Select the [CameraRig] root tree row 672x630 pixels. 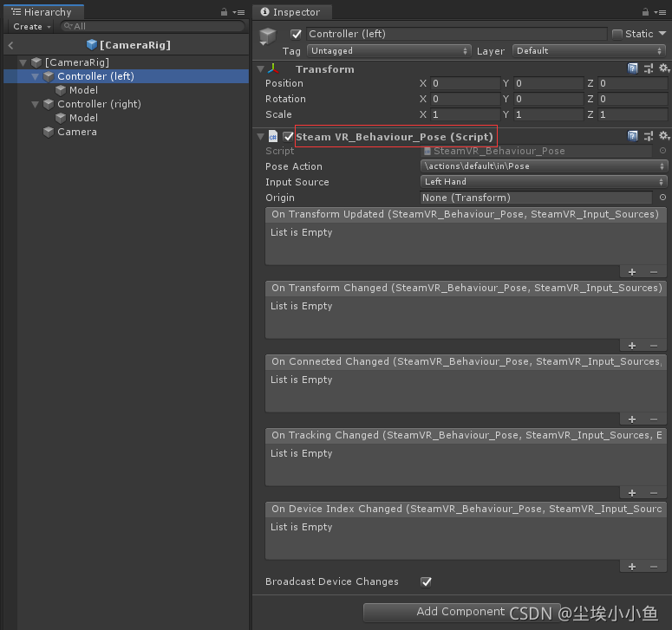126,62
